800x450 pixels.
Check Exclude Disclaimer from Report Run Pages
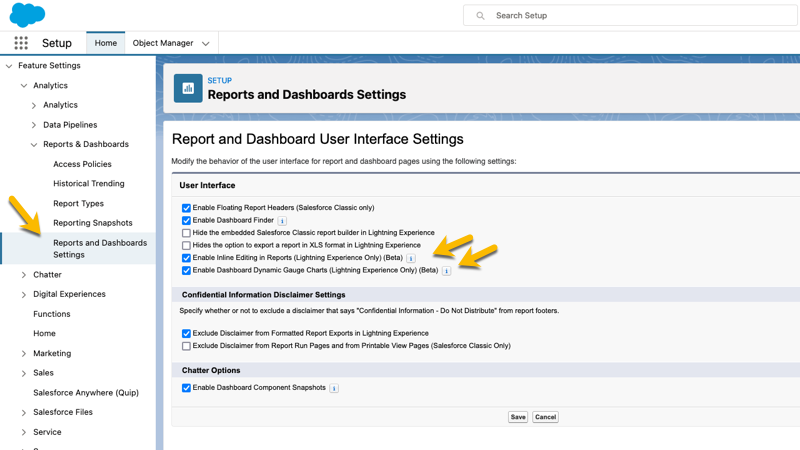pos(186,346)
